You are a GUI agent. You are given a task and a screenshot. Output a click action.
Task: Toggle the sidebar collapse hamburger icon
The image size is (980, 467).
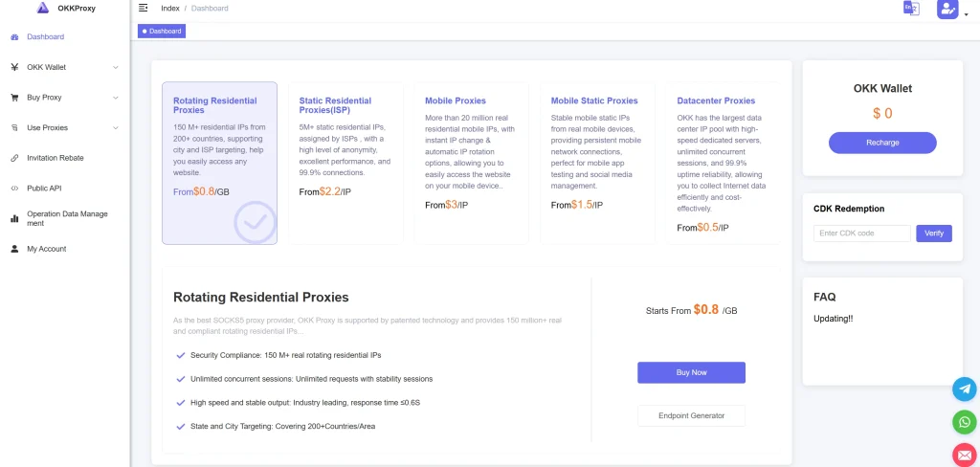click(x=143, y=8)
